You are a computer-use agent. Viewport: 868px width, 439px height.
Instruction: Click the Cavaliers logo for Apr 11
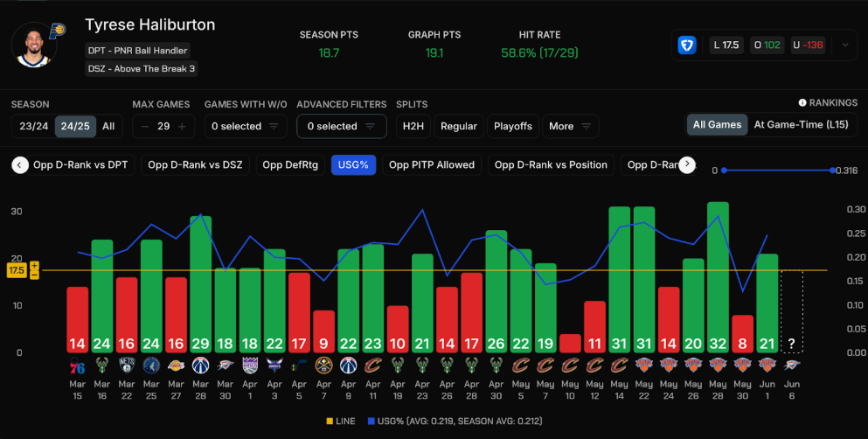[373, 366]
